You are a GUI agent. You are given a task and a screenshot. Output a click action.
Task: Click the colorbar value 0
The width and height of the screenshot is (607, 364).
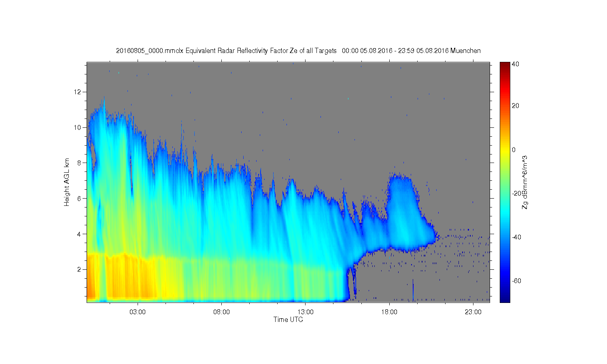514,150
